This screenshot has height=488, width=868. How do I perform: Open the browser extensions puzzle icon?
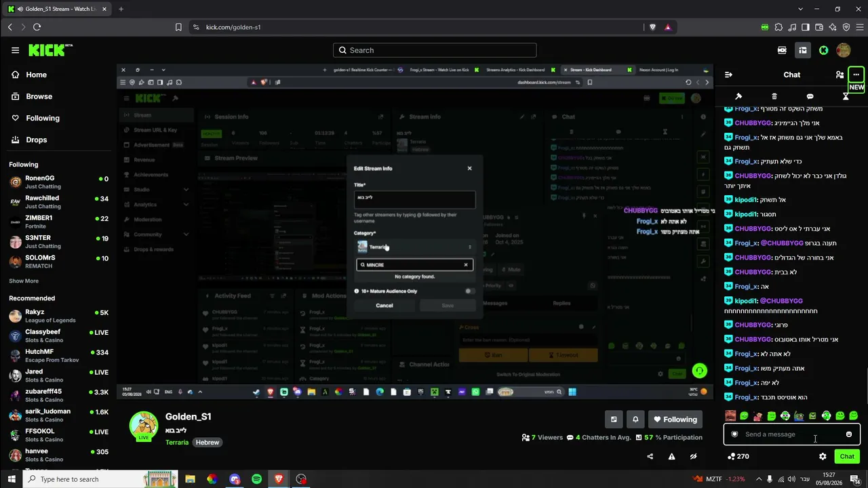pyautogui.click(x=778, y=27)
